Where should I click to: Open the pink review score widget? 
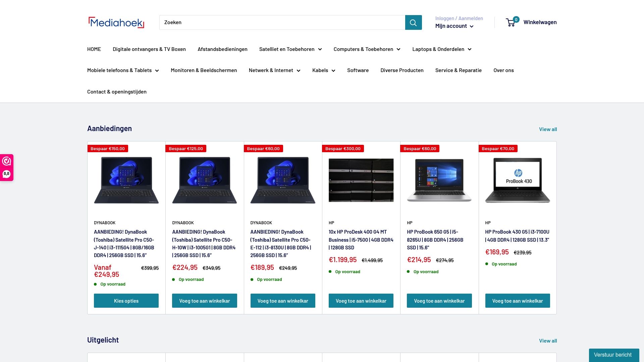[7, 168]
